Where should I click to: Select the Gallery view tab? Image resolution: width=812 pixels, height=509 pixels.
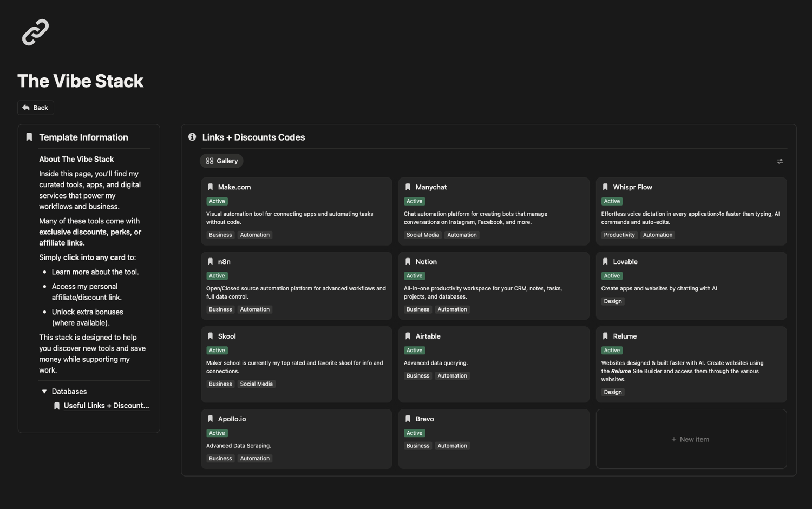(x=222, y=161)
